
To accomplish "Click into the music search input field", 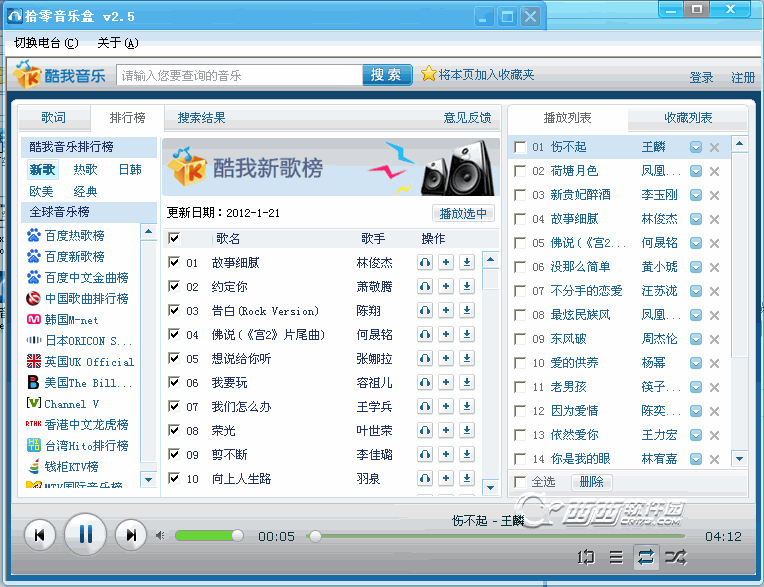I will click(240, 76).
